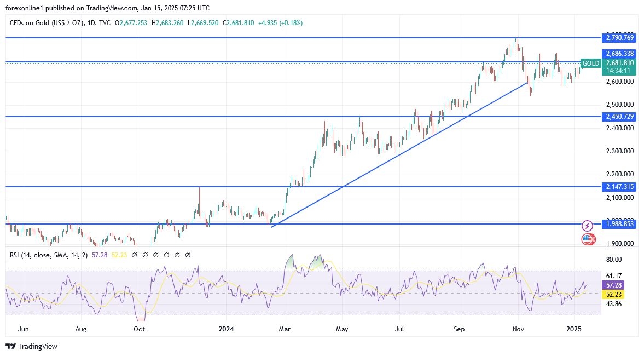The height and width of the screenshot is (356, 644).
Task: Click the first crossed-circle icon in RSI legend
Action: coord(135,255)
